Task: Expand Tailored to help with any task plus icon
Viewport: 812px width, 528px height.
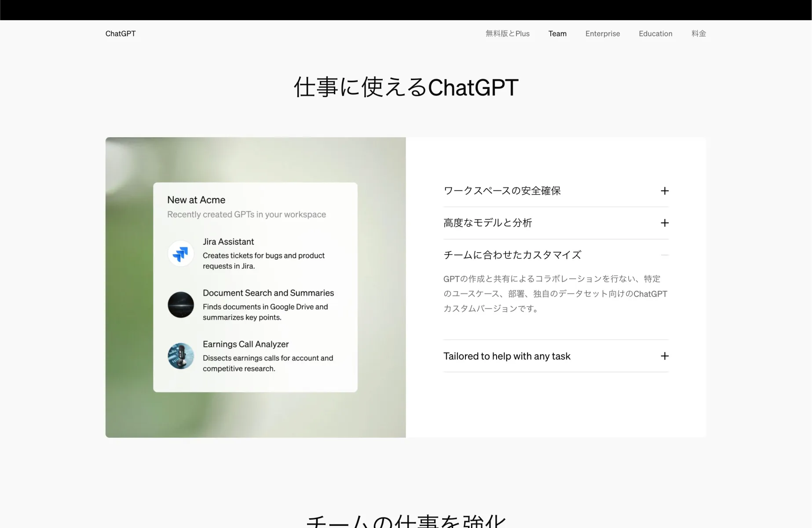Action: [x=665, y=356]
